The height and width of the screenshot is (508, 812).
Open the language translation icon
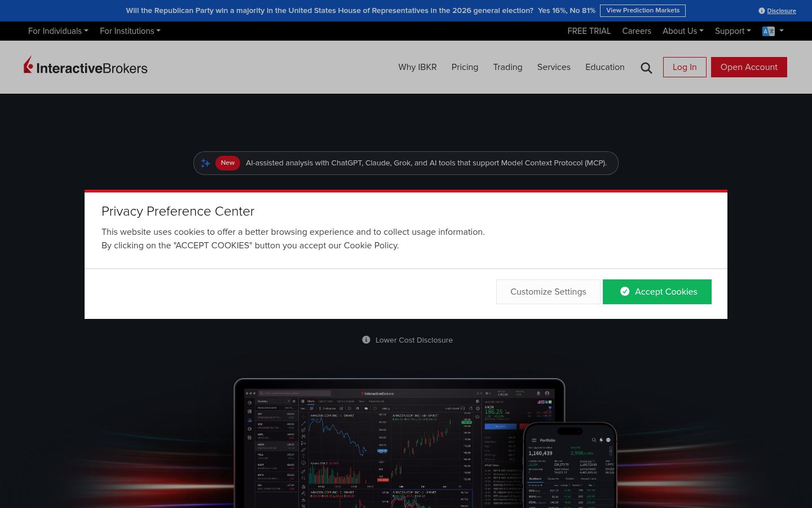coord(768,31)
